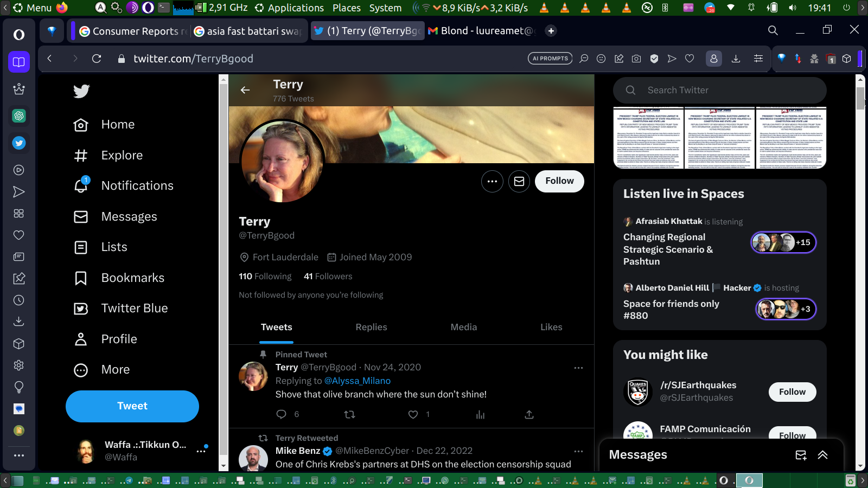Open Notifications with one unread badge
868x488 pixels.
(x=123, y=186)
